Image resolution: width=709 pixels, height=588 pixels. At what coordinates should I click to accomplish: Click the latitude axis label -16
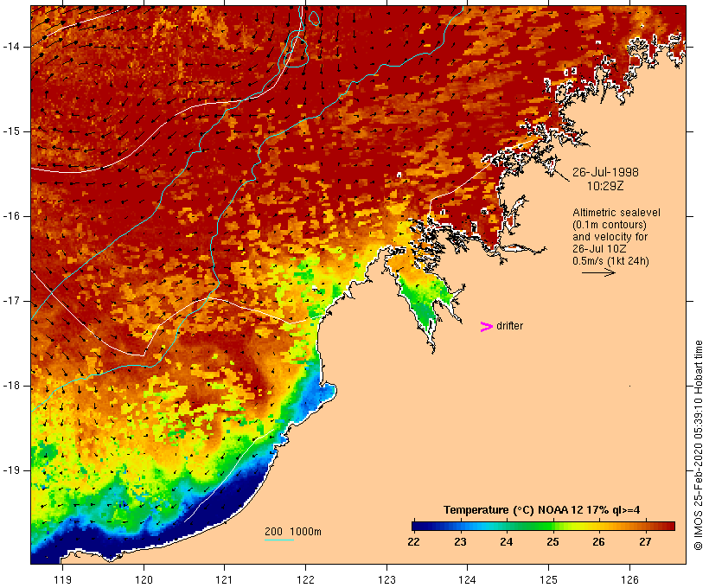tap(11, 216)
